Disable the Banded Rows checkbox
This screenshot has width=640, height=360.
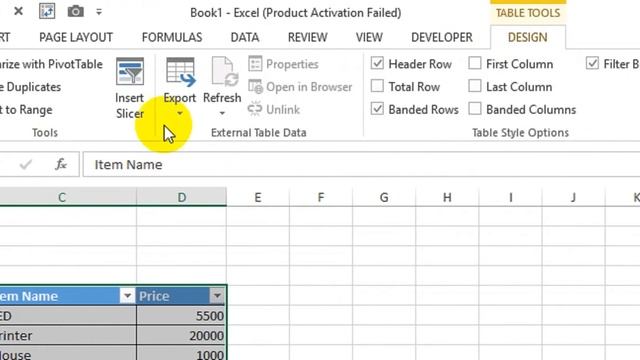coord(377,109)
